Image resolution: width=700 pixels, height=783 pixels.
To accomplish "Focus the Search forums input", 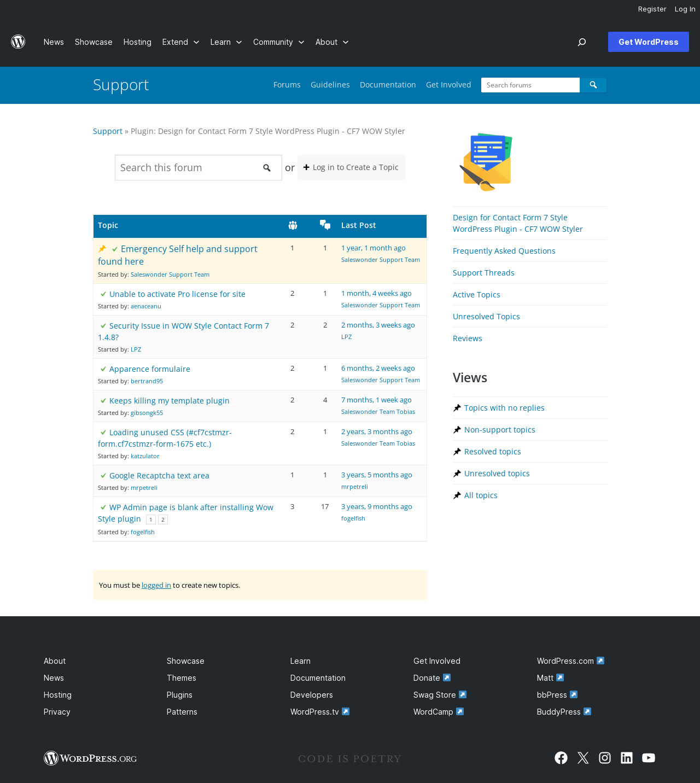I will (x=530, y=85).
